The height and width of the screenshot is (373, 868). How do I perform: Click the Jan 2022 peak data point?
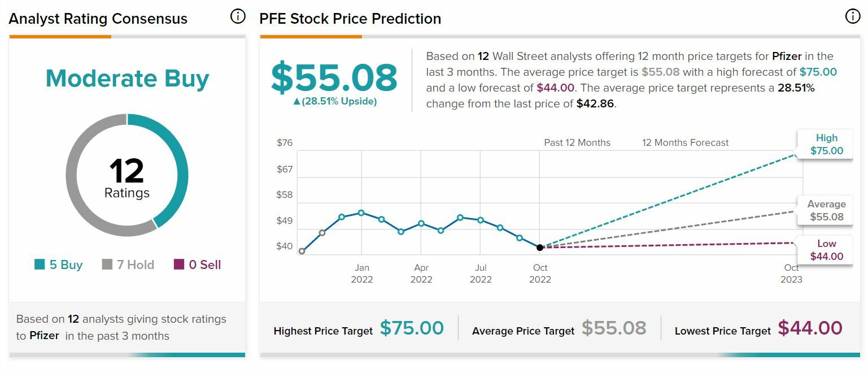pos(361,213)
